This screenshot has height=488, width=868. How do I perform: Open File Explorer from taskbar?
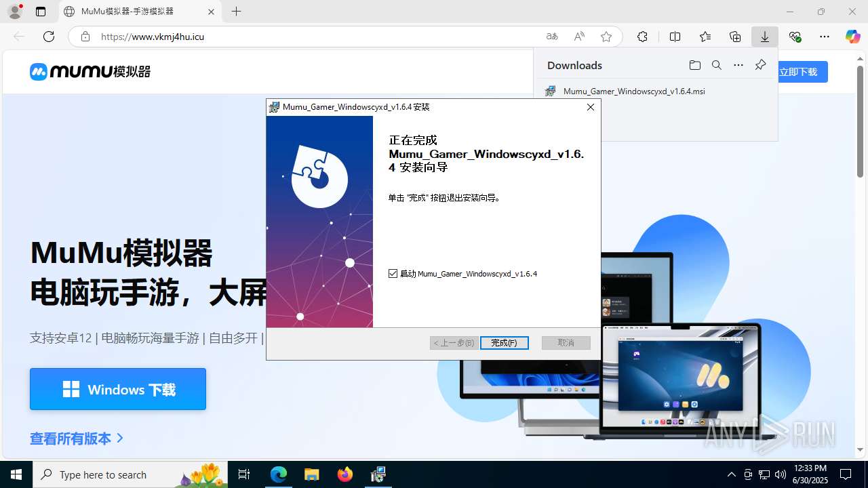coord(311,474)
